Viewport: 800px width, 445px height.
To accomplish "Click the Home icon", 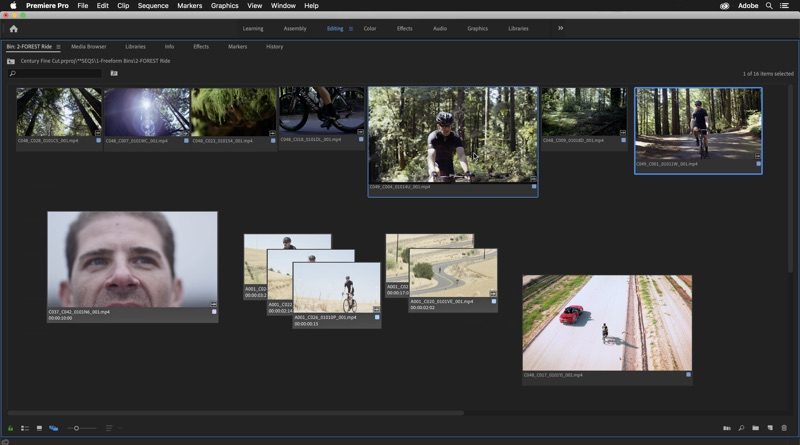I will [x=14, y=29].
